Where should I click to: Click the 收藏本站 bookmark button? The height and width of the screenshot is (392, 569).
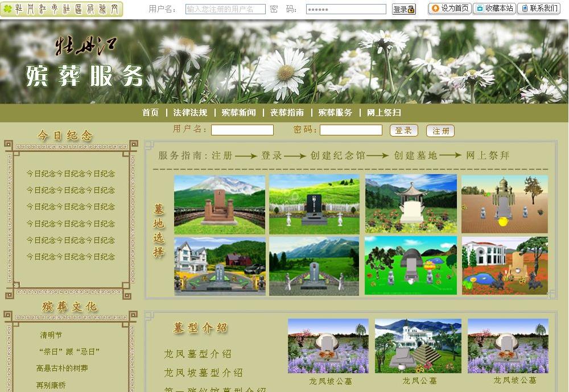point(494,9)
